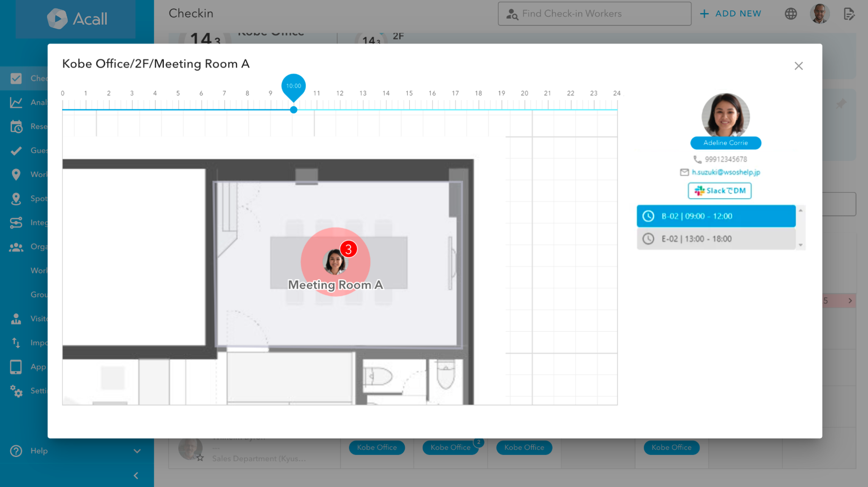Close the Meeting Room A dialog
Screen dimensions: 868x487
point(799,66)
